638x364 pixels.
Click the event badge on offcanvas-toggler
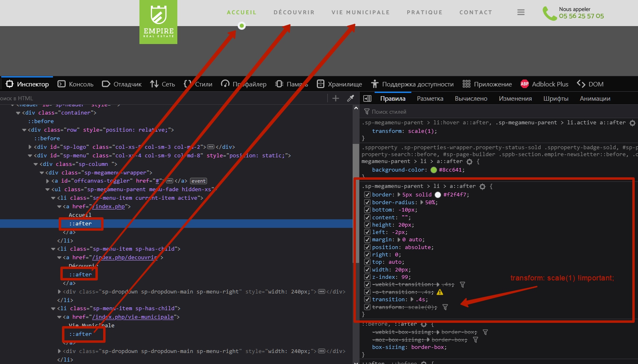pyautogui.click(x=199, y=181)
